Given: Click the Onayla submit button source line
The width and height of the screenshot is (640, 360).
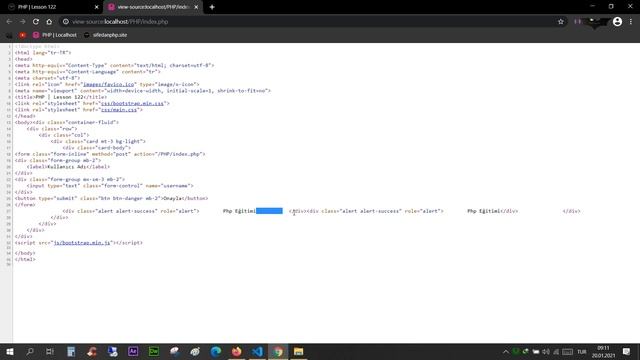Looking at the screenshot, I should [111, 198].
